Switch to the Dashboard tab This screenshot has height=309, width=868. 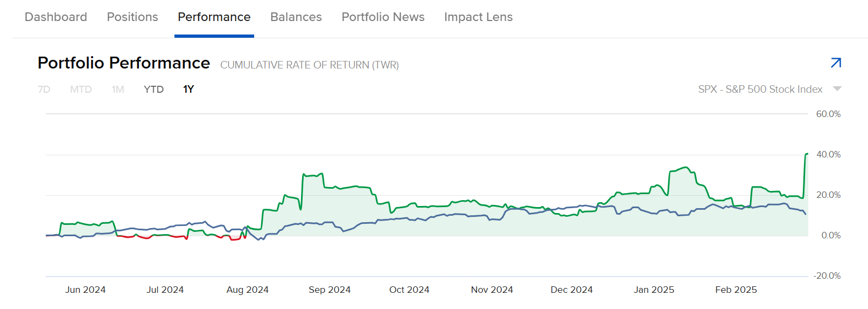coord(56,17)
